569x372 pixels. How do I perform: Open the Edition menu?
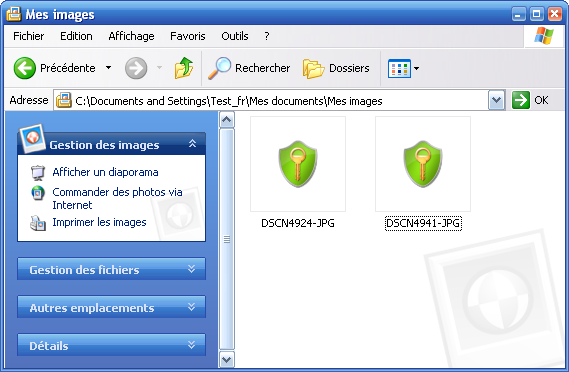point(76,36)
